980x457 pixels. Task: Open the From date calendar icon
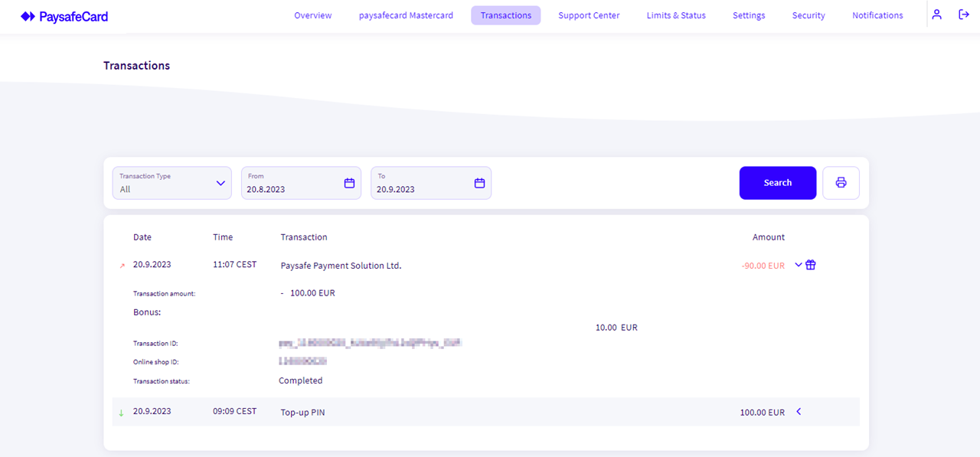click(349, 183)
